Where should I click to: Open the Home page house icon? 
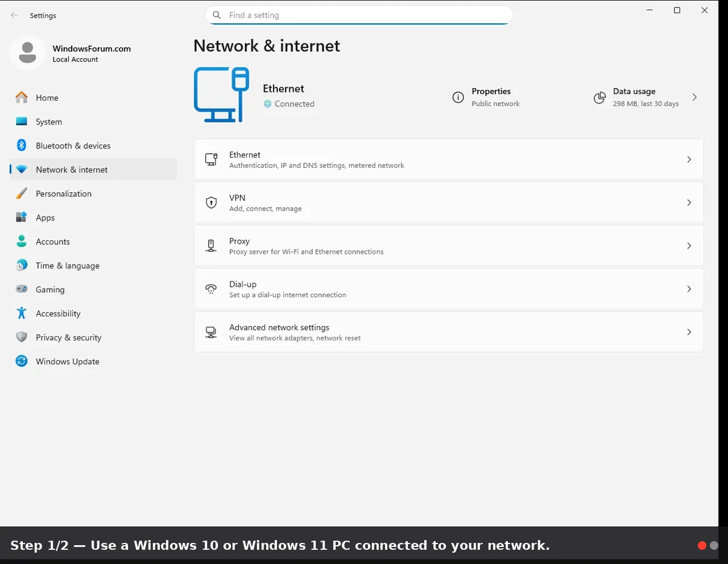coord(22,98)
